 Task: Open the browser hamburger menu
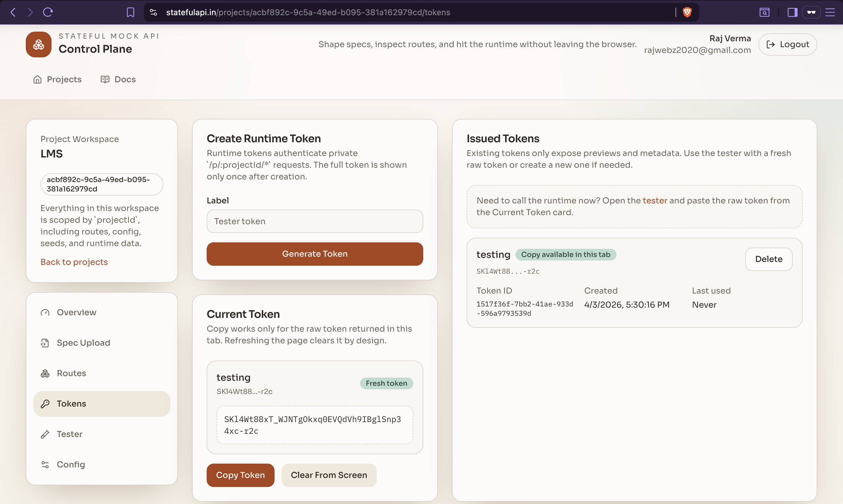[830, 12]
